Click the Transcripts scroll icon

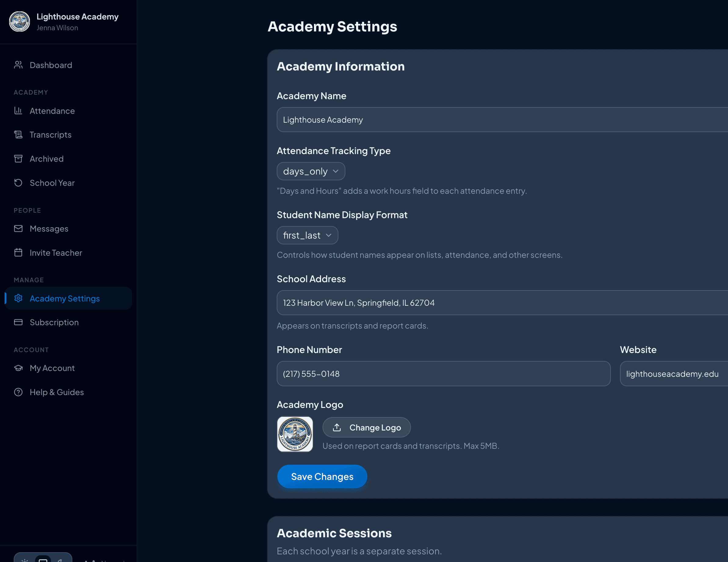(x=18, y=135)
